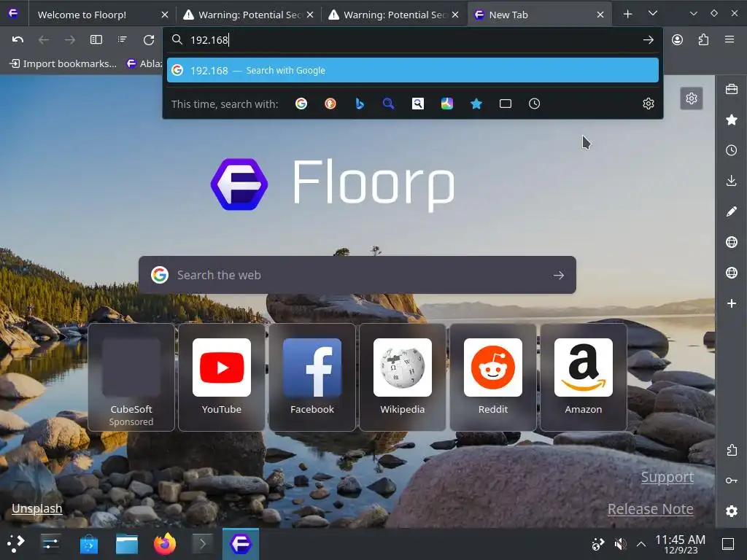Add a new web panel with plus
The height and width of the screenshot is (560, 747).
click(732, 303)
